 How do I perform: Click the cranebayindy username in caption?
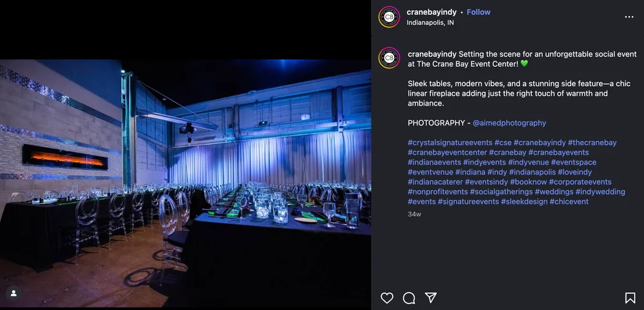click(432, 55)
